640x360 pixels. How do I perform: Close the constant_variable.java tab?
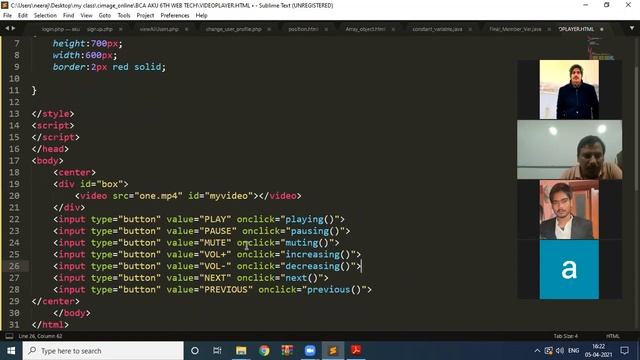[470, 29]
